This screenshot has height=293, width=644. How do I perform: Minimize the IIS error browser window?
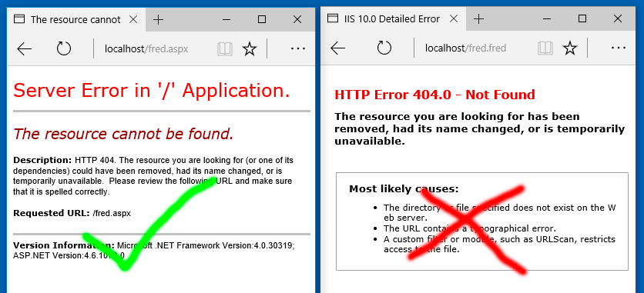pyautogui.click(x=546, y=19)
